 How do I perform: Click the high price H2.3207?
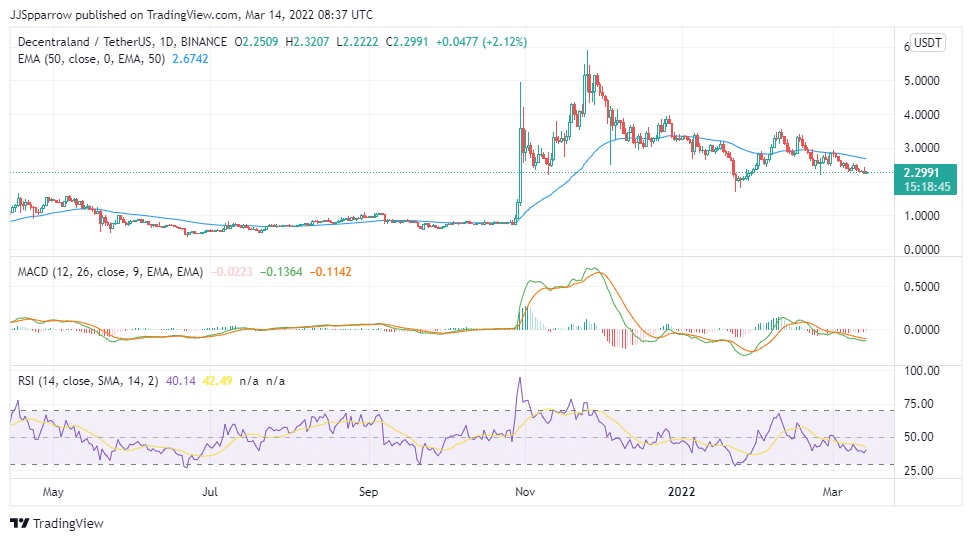tap(307, 42)
